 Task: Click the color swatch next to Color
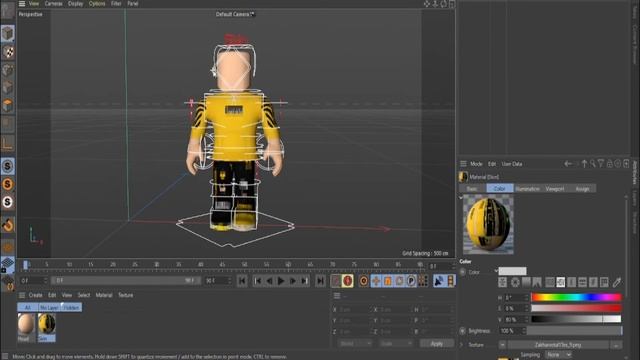pos(512,271)
